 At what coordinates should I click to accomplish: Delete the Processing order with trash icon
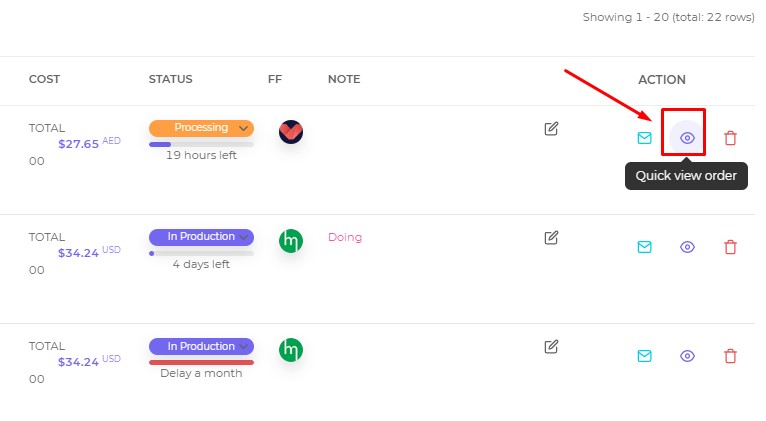pyautogui.click(x=730, y=138)
